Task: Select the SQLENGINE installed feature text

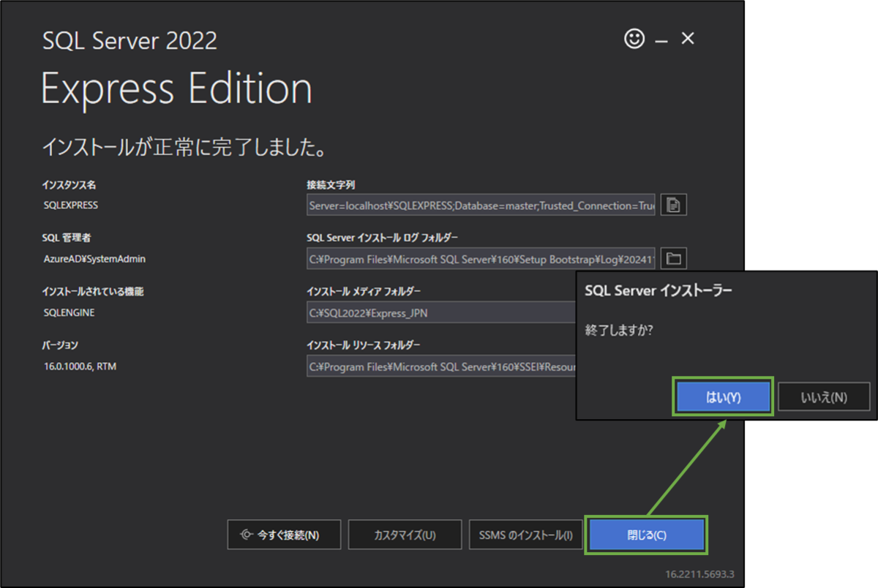Action: pyautogui.click(x=69, y=312)
